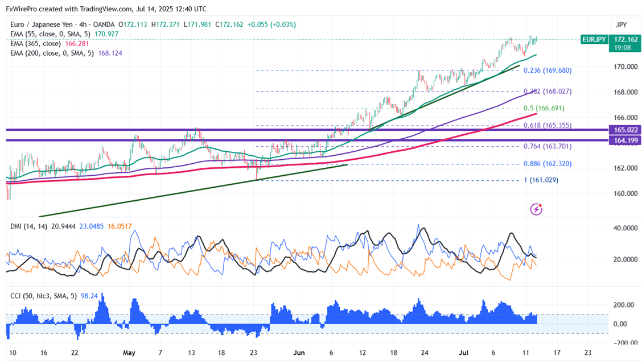Click the 0.886 (162.320) Fibonacci label
The width and height of the screenshot is (642, 364).
[x=548, y=164]
